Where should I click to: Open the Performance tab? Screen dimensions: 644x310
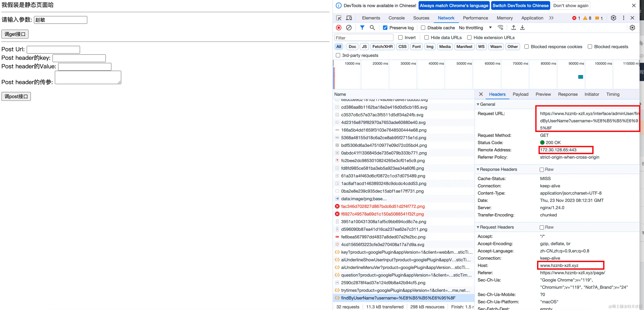tap(475, 18)
